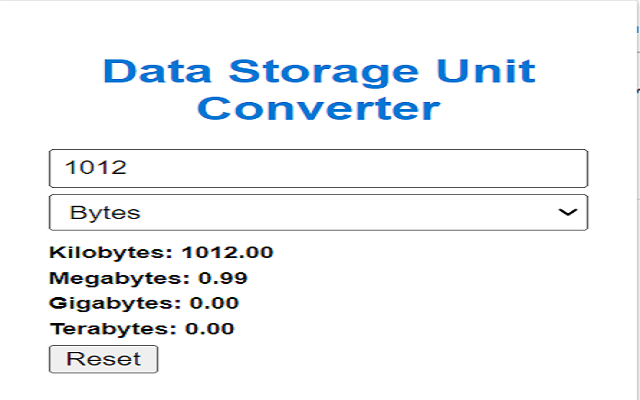Click the word Converter in the title
This screenshot has width=640, height=400.
[x=319, y=108]
